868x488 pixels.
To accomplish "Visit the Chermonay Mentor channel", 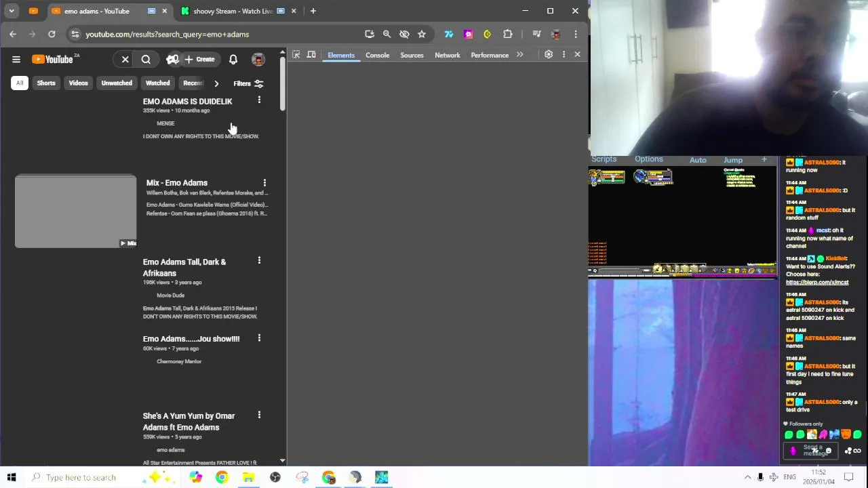I will point(179,361).
